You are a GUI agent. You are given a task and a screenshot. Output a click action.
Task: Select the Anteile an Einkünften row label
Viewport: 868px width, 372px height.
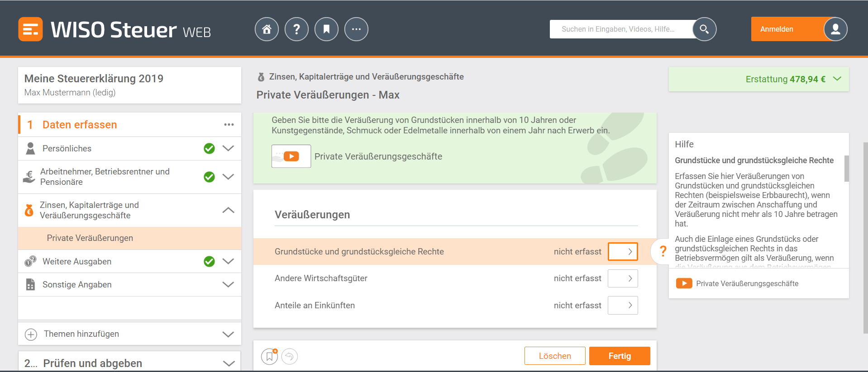click(315, 306)
